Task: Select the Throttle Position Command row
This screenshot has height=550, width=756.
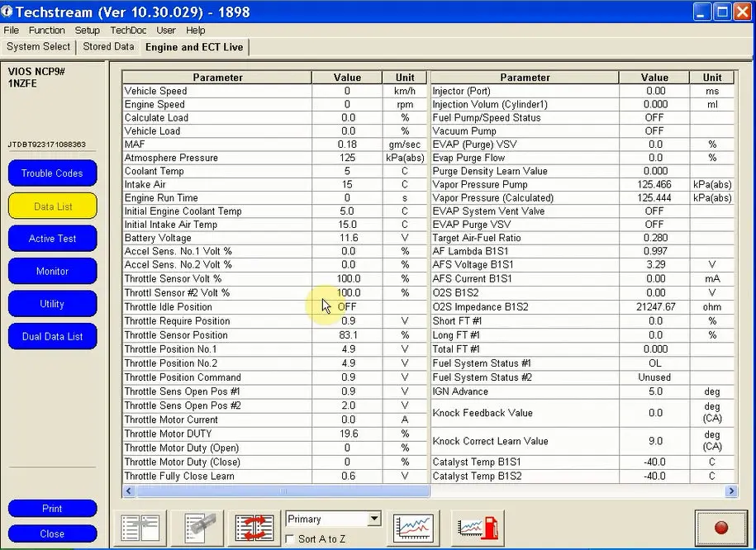Action: (x=275, y=377)
